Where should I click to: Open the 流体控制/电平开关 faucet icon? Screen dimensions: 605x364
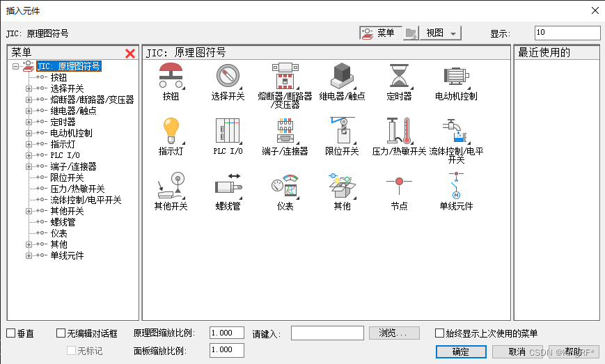coord(457,131)
